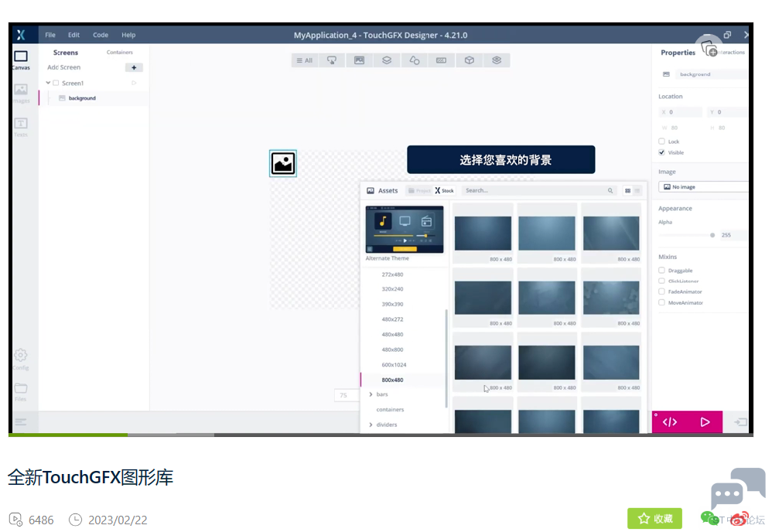Adjust the Alpha slider handle
This screenshot has width=772, height=532.
(712, 235)
